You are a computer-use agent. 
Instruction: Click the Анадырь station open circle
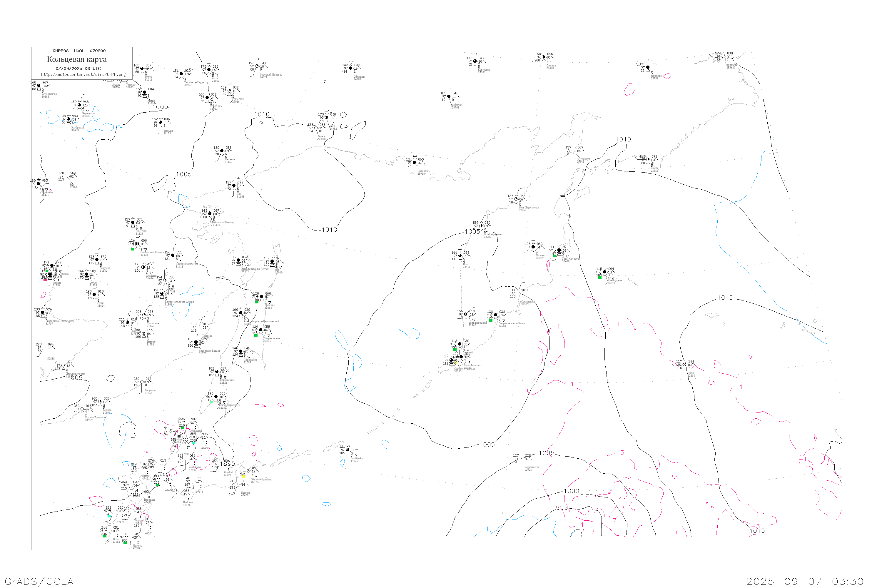coord(723,57)
